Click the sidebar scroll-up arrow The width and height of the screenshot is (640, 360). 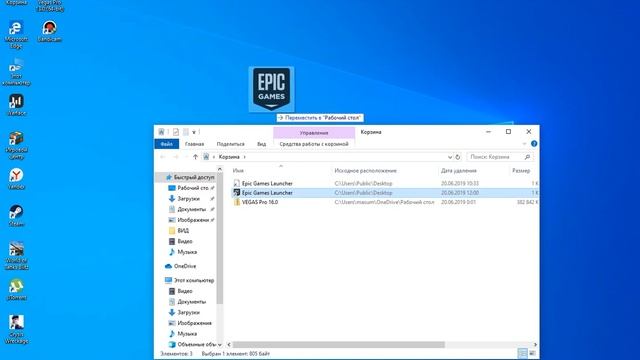(x=220, y=169)
